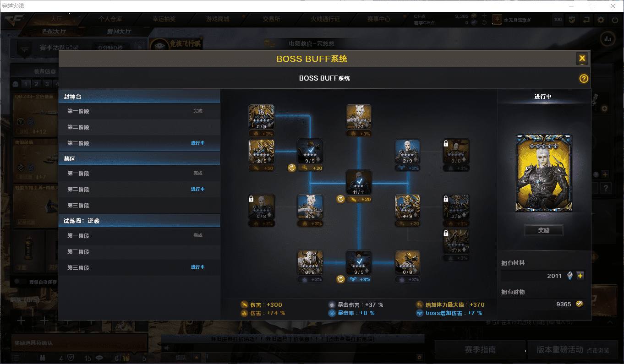The height and width of the screenshot is (364, 624).
Task: Open the 赛季指南 button
Action: 480,350
